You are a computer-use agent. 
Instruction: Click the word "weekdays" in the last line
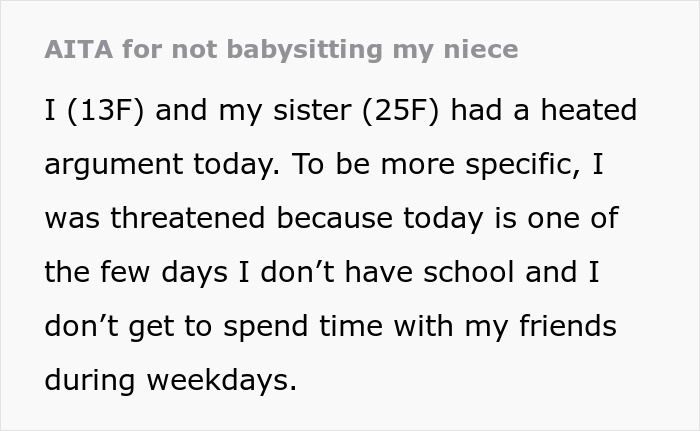pos(220,380)
